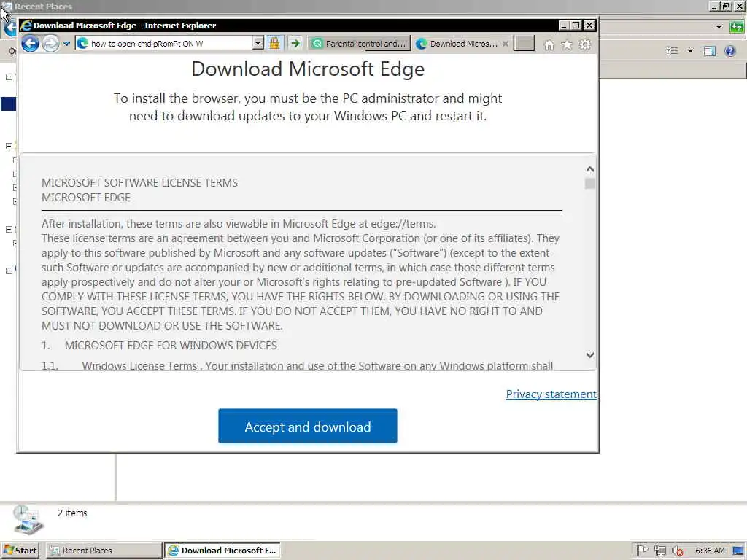
Task: Click the license terms scroll up arrow
Action: pyautogui.click(x=589, y=169)
